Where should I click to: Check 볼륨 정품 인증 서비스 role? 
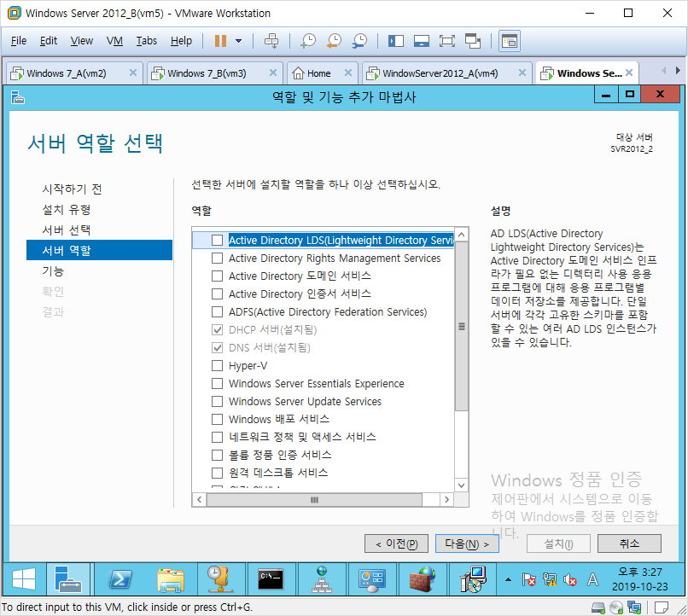point(217,455)
